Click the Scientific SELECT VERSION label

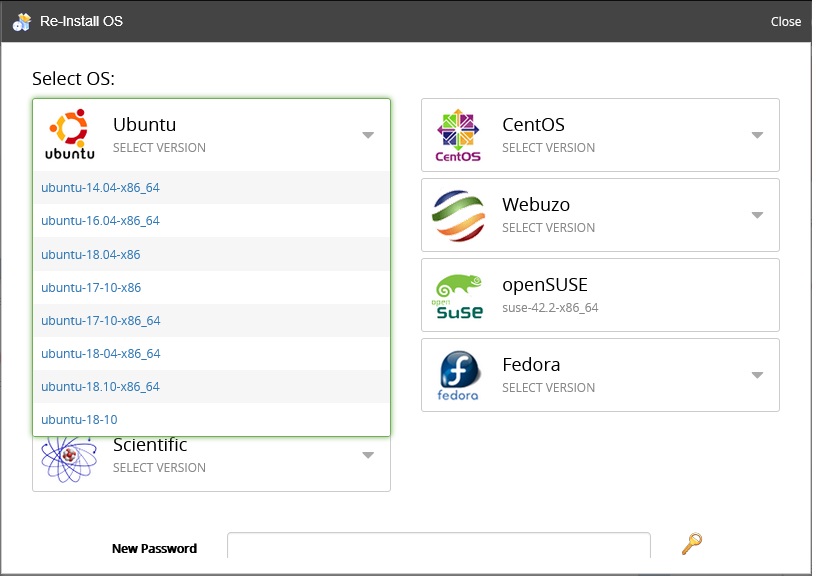pos(159,467)
